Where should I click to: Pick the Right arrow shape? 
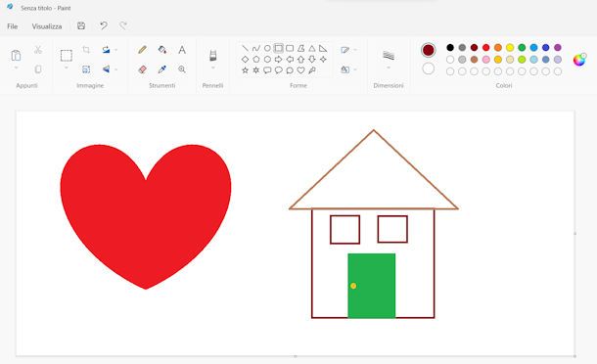pos(278,60)
